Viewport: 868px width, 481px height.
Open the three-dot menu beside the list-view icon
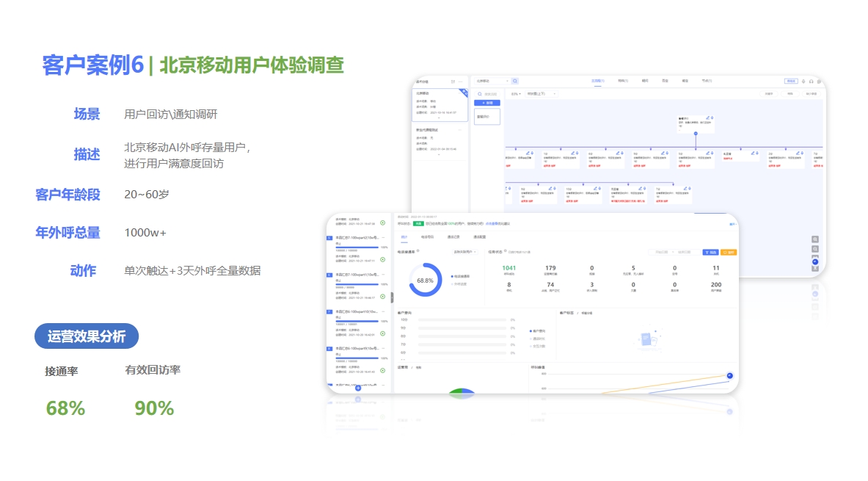[x=461, y=82]
